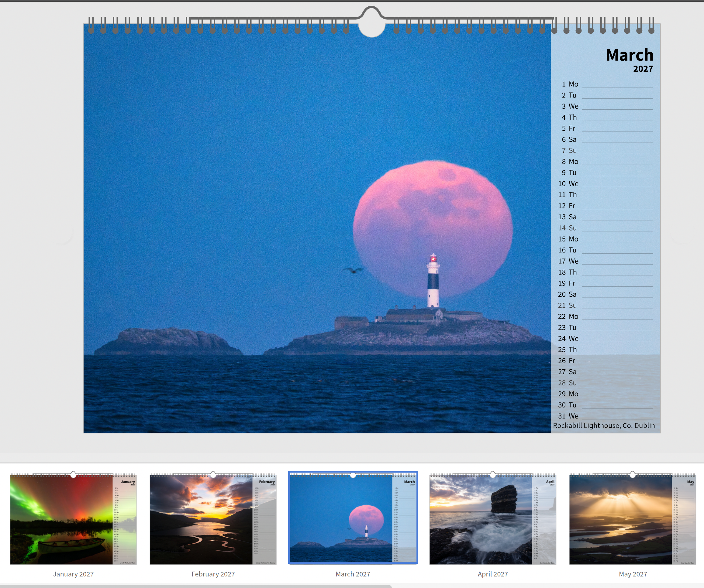Click the "7 Su" date row
This screenshot has height=588, width=704.
tap(606, 150)
